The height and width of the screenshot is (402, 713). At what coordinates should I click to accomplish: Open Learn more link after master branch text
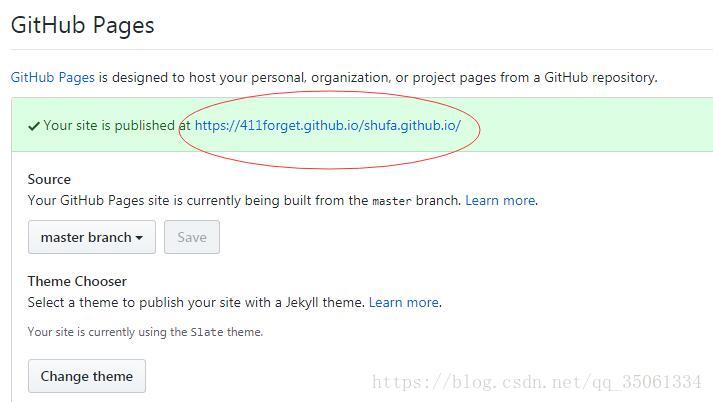coord(499,200)
